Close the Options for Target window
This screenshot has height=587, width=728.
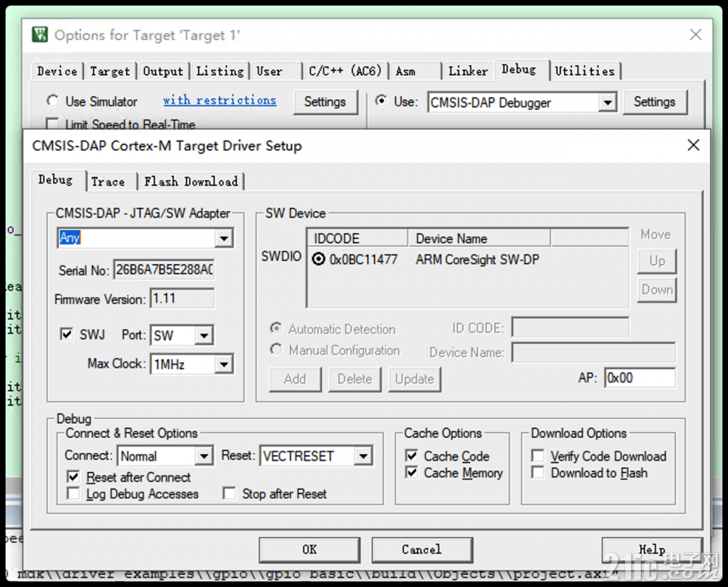(695, 34)
